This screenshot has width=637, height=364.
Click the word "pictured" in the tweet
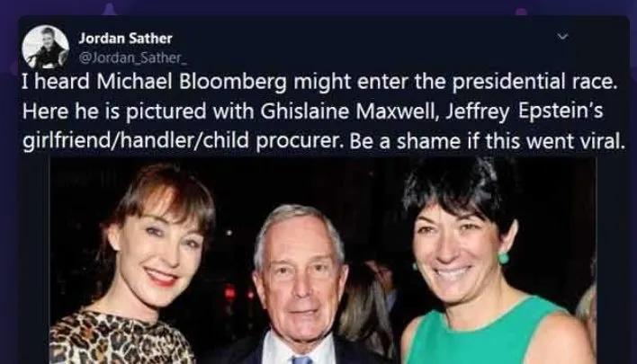[166, 112]
